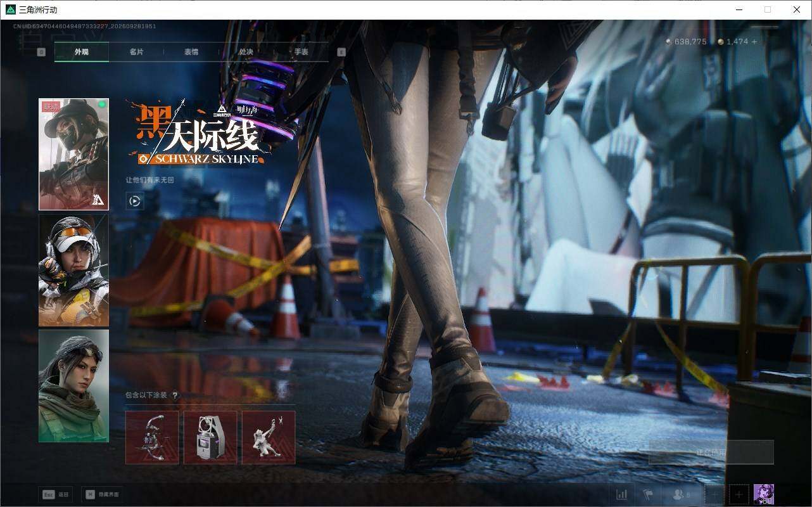The width and height of the screenshot is (812, 507).
Task: Open the 处决 tab
Action: [246, 52]
